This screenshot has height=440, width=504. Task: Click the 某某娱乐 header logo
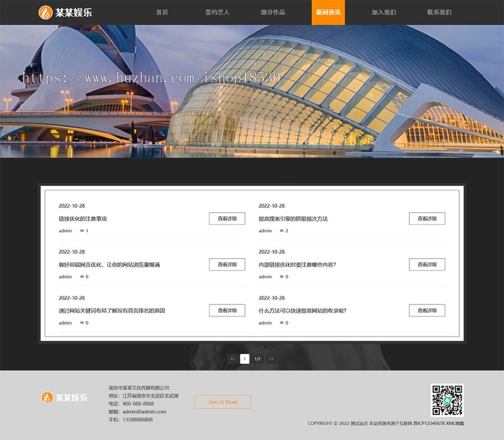coord(66,12)
